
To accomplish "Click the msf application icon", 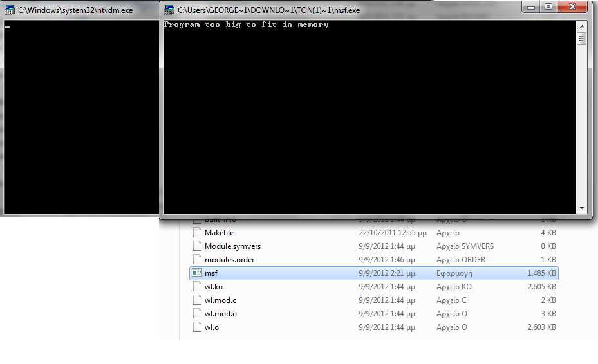I will click(197, 273).
